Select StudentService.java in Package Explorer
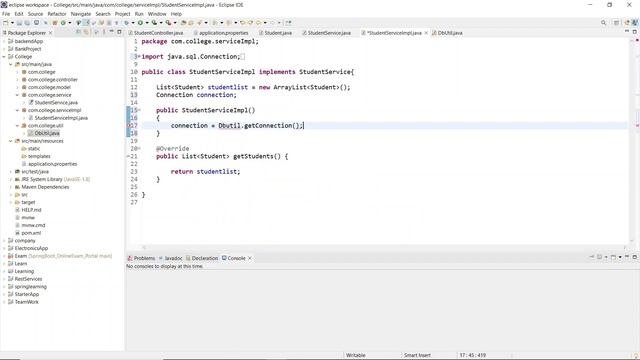 click(56, 103)
